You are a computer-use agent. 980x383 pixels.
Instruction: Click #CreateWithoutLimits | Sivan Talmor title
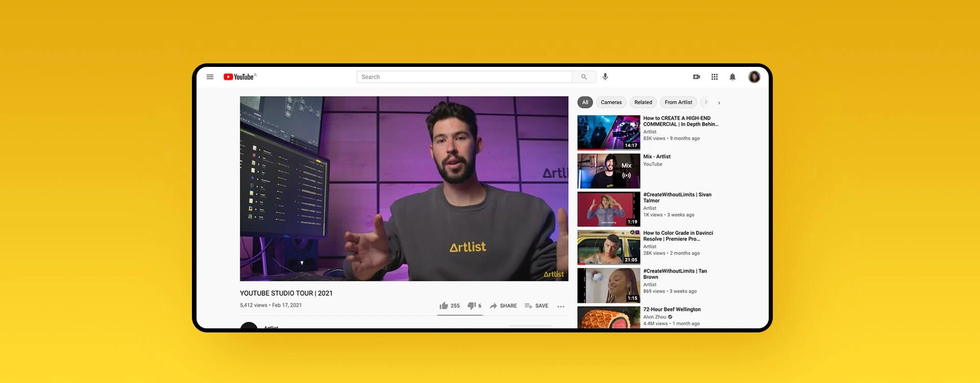tap(677, 198)
